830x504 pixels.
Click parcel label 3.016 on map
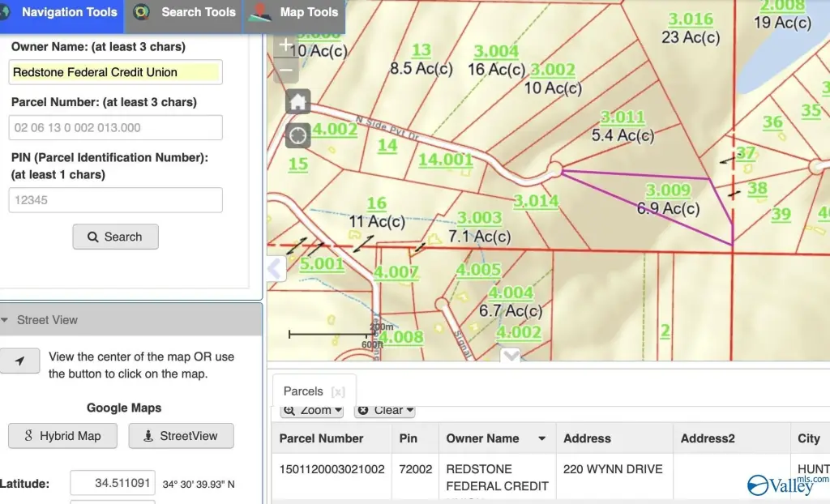pos(691,19)
